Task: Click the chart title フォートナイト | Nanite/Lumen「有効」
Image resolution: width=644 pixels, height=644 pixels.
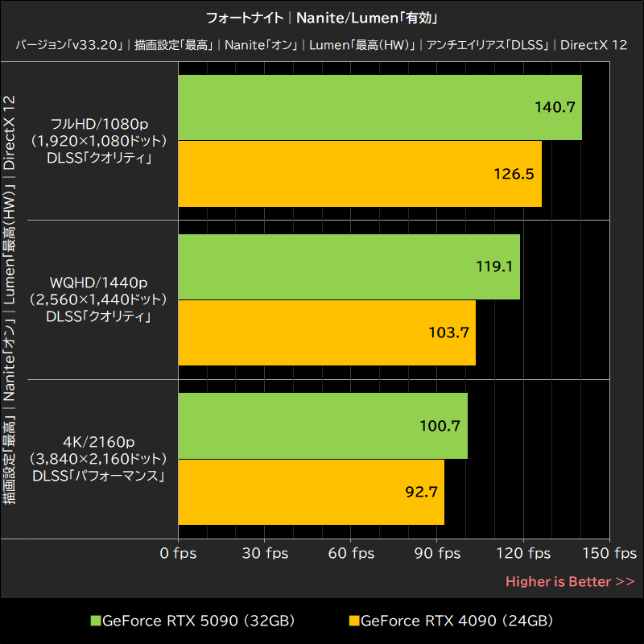Action: coord(322,18)
